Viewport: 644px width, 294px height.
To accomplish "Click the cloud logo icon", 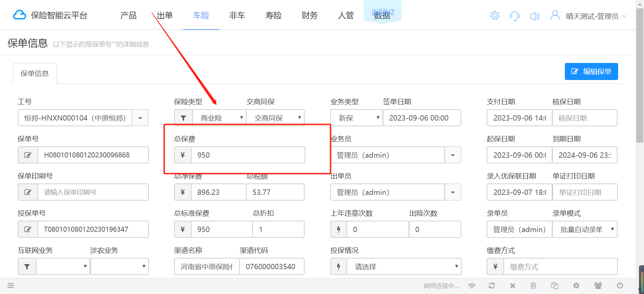I will (19, 15).
